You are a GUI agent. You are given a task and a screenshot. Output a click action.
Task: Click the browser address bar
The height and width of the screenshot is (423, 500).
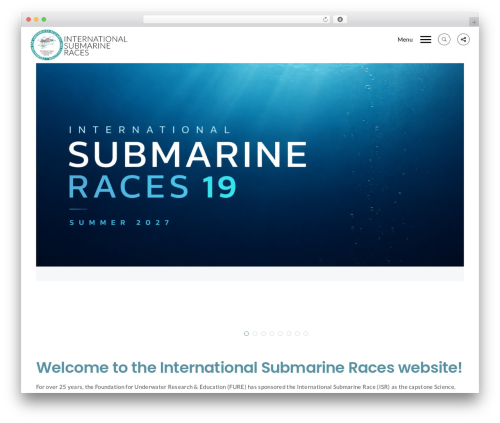tap(237, 19)
